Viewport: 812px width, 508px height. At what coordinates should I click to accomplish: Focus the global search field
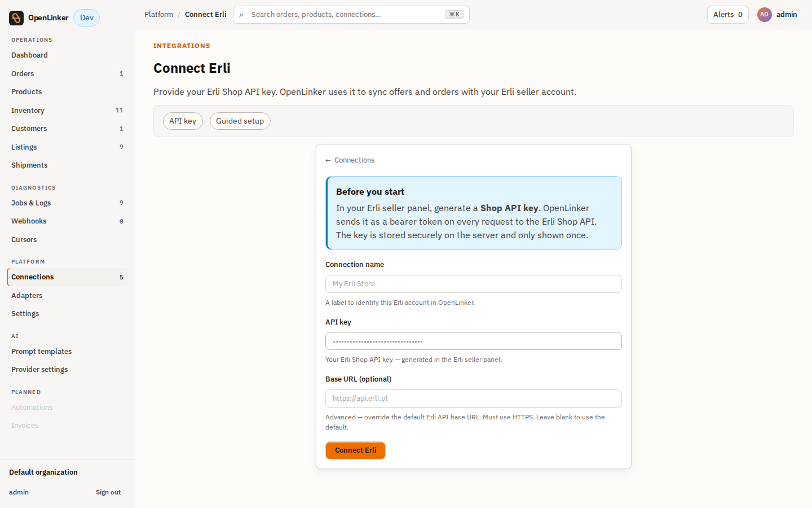351,15
